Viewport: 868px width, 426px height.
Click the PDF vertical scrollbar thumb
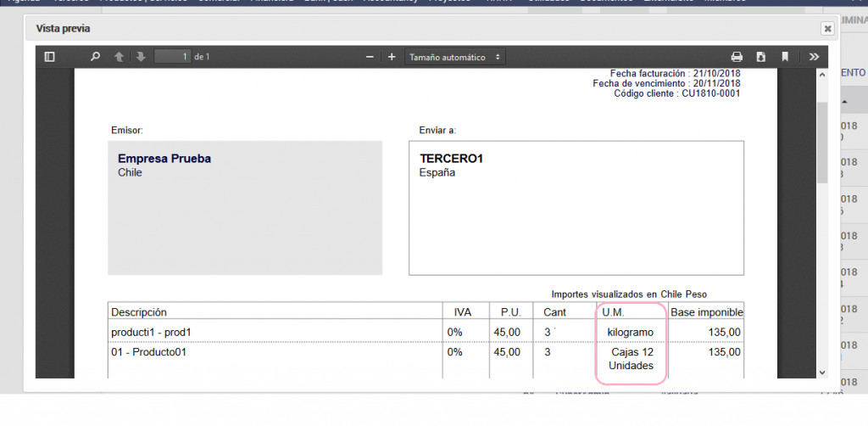coord(822,142)
